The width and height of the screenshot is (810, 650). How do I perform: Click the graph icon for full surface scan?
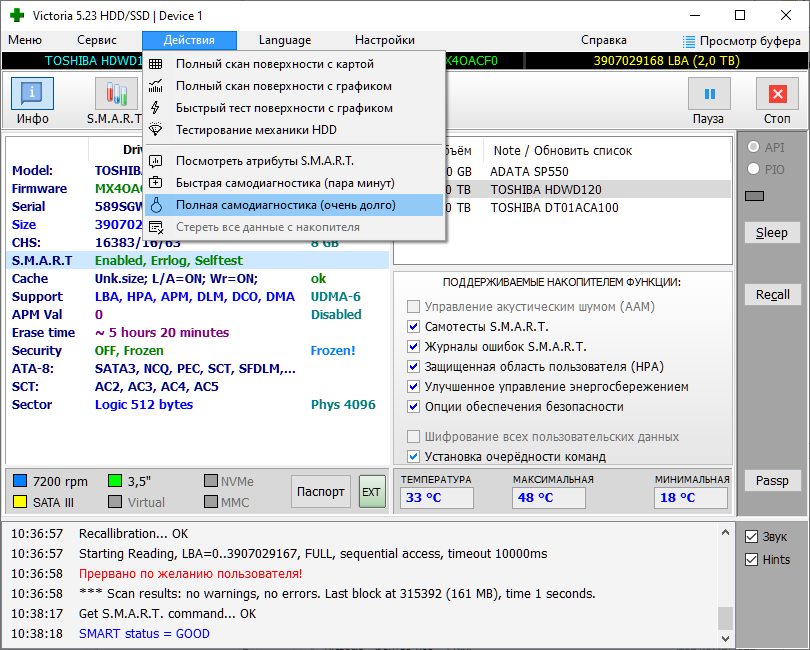(155, 86)
